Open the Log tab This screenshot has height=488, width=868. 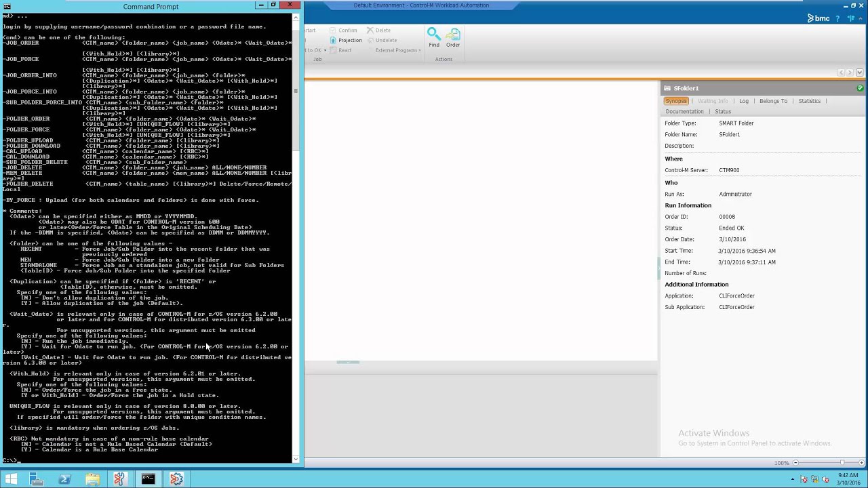[744, 101]
